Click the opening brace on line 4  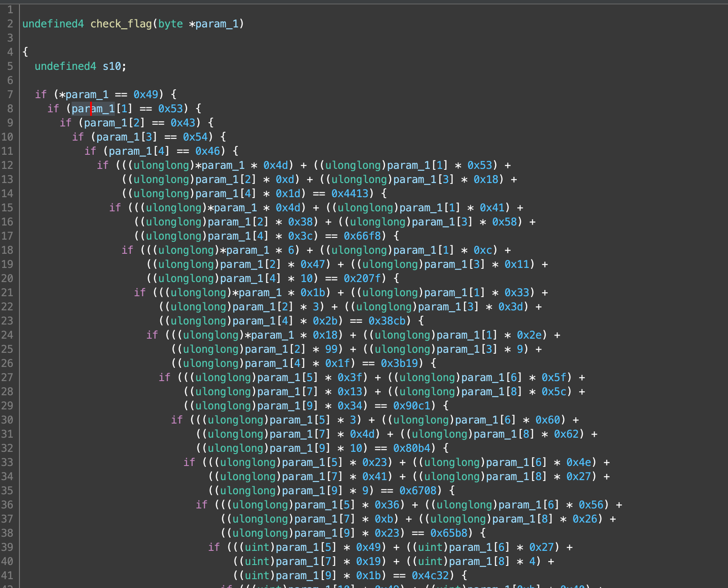(x=25, y=52)
